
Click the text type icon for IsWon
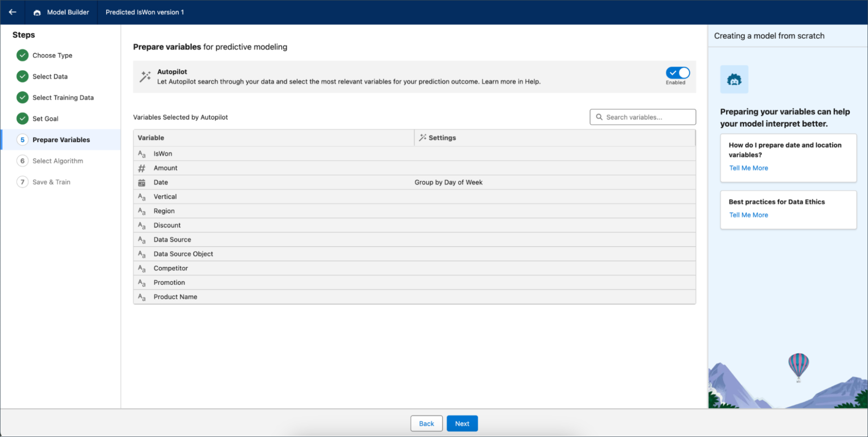click(x=142, y=154)
